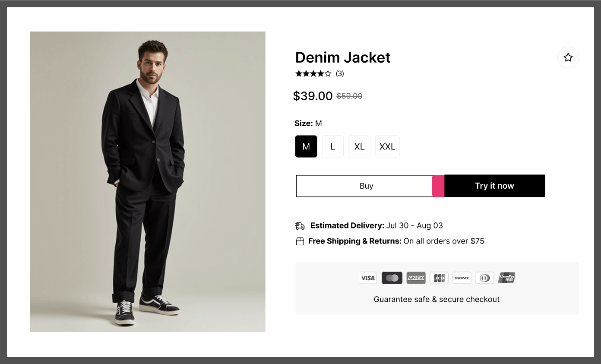Click the pink accent swatch
This screenshot has height=364, width=601.
click(x=438, y=186)
